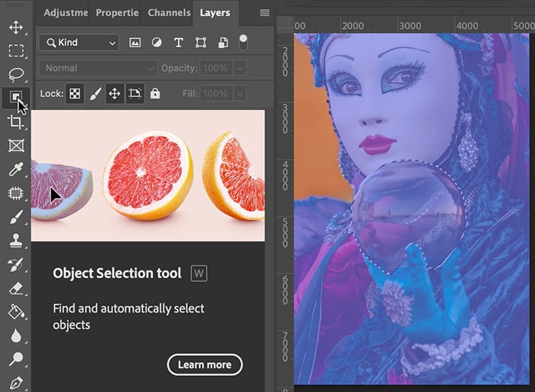Click the tooltip description text about selecting objects

(x=128, y=316)
